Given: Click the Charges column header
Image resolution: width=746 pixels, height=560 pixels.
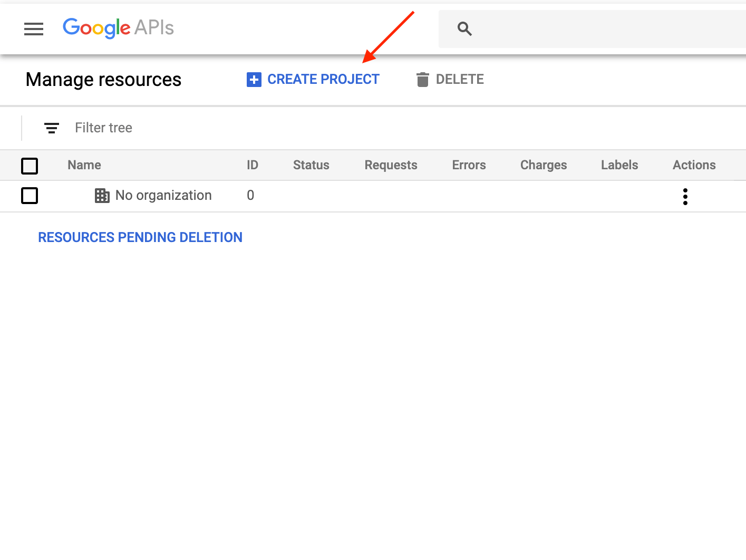Looking at the screenshot, I should click(543, 165).
